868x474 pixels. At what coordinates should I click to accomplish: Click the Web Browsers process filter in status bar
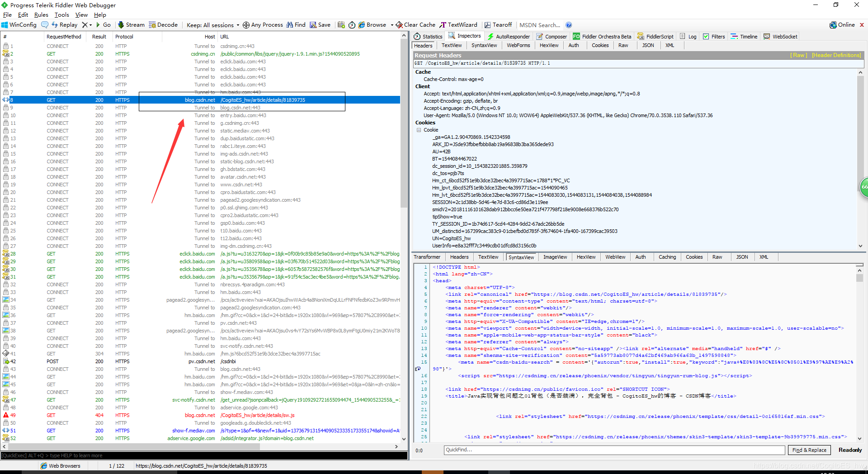(x=61, y=466)
